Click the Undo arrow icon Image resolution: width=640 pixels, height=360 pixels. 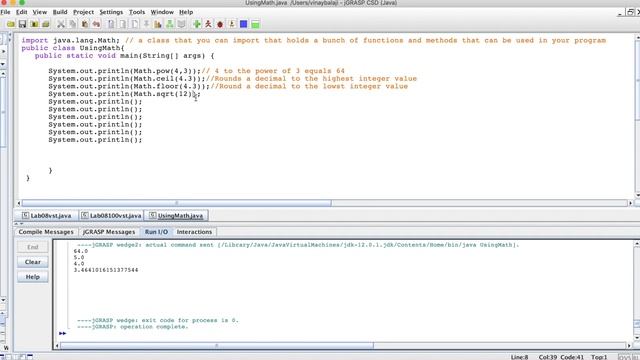coord(96,24)
